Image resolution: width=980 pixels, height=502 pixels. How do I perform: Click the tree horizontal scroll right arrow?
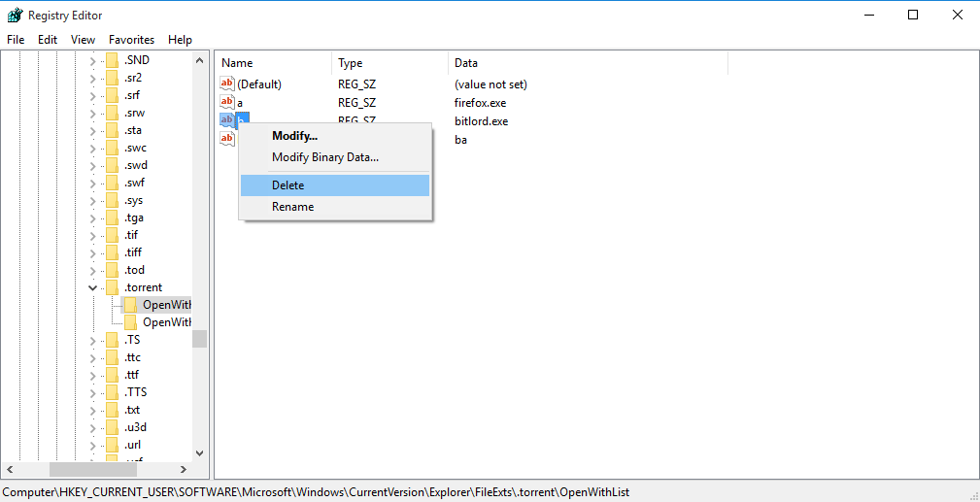184,469
